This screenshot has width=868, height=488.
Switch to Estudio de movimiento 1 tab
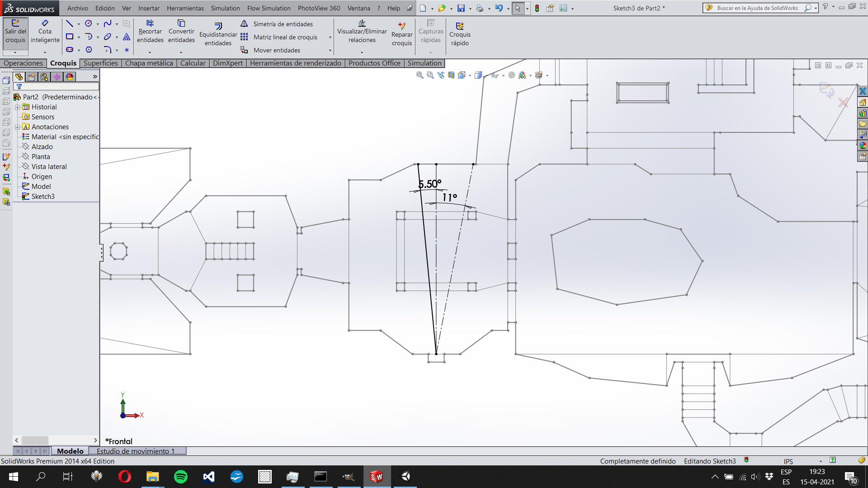coord(136,451)
